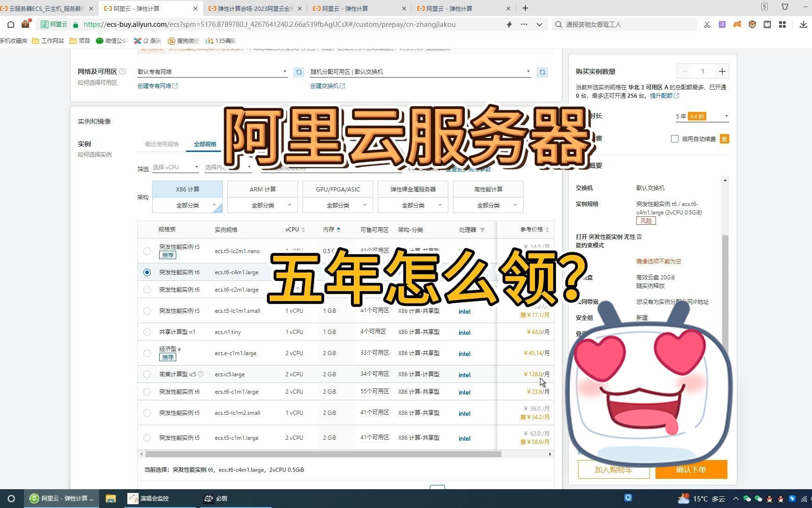Click the aliyun URL address field
812x508 pixels.
(269, 24)
